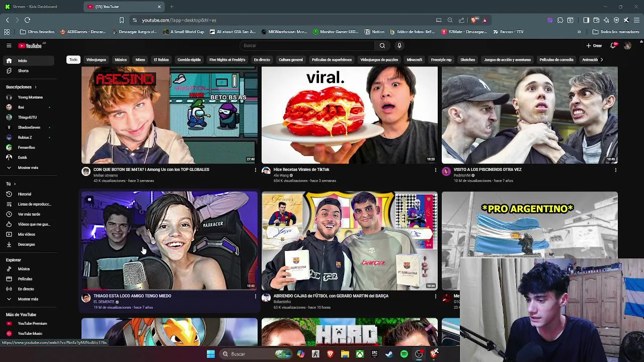Open options menu for Piscineros video
Image resolution: width=644 pixels, height=362 pixels.
(615, 170)
